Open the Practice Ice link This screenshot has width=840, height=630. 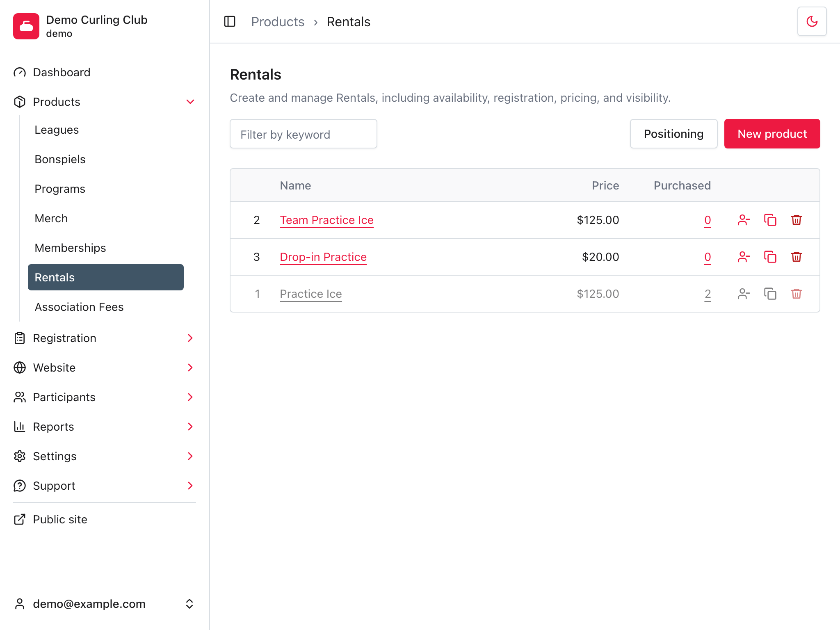coord(311,294)
